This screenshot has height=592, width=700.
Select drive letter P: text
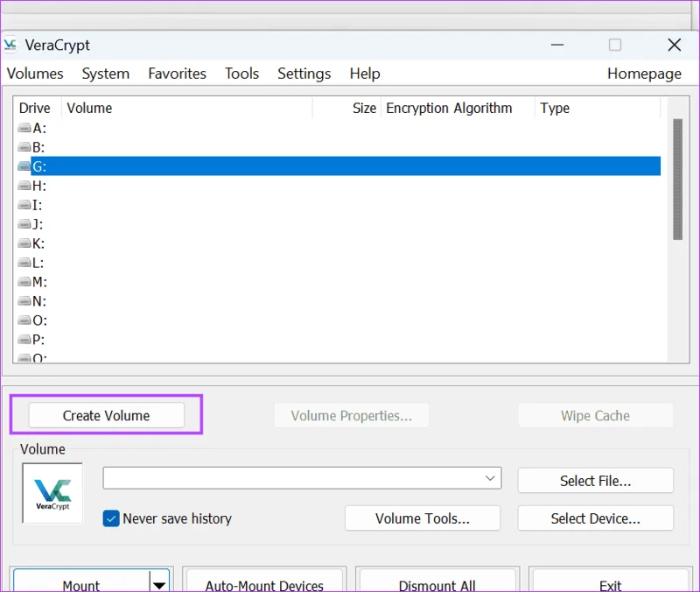pyautogui.click(x=38, y=340)
